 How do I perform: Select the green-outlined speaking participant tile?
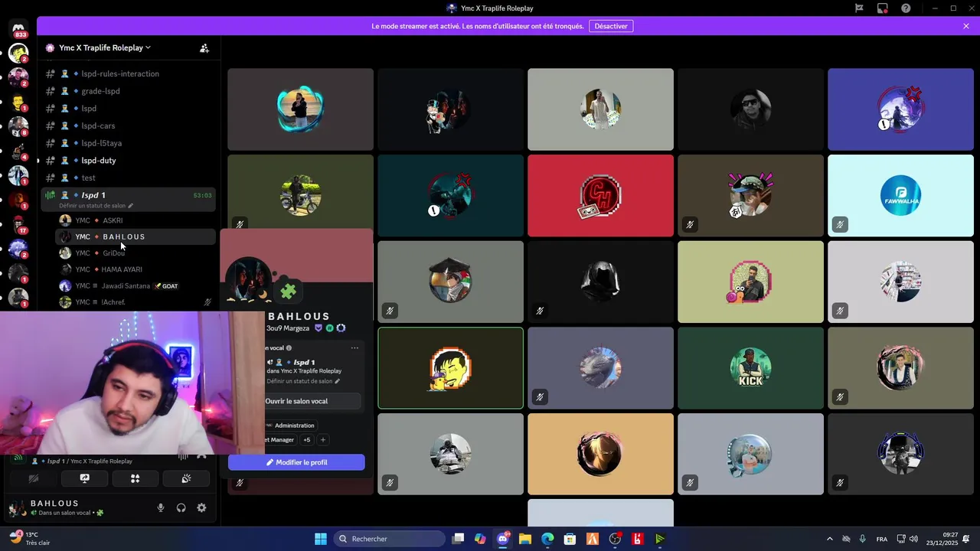[x=450, y=368]
